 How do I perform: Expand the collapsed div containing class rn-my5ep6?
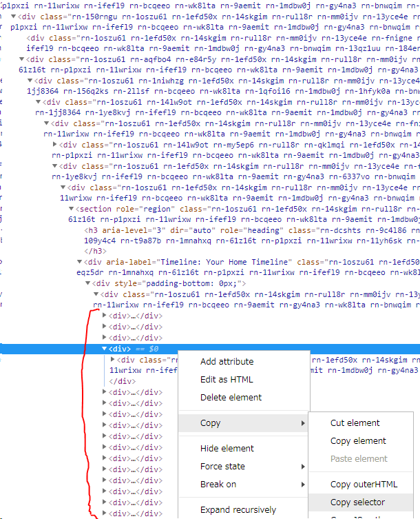(x=55, y=144)
